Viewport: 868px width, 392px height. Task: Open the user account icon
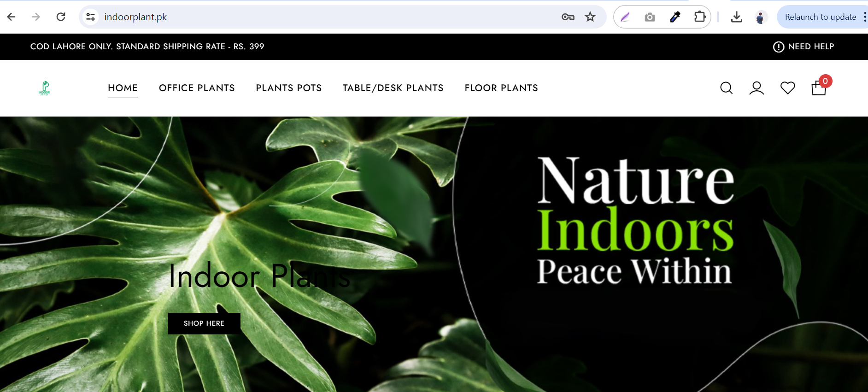(757, 88)
